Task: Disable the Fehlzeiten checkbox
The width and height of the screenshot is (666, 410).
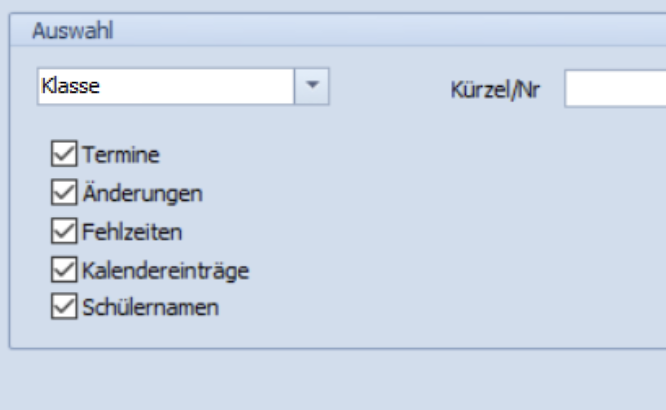Action: pos(64,231)
